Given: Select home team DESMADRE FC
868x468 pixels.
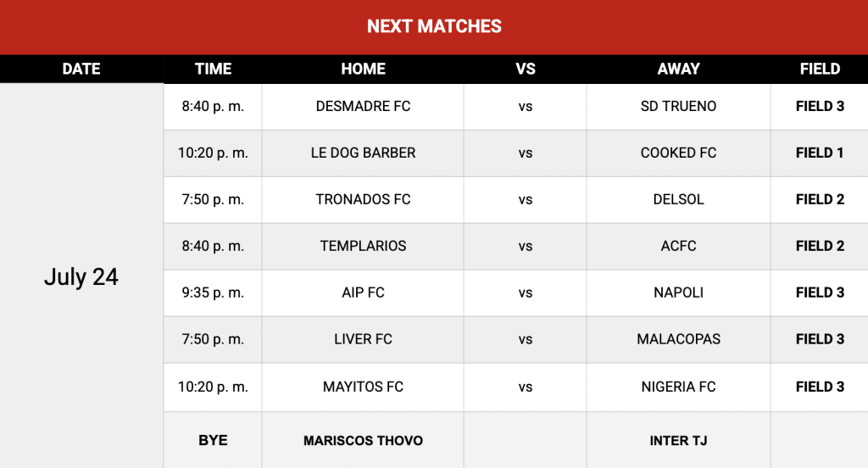Looking at the screenshot, I should click(363, 106).
